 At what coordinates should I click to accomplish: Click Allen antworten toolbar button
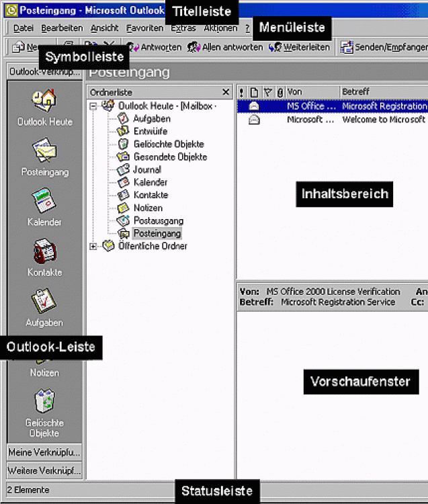[225, 47]
